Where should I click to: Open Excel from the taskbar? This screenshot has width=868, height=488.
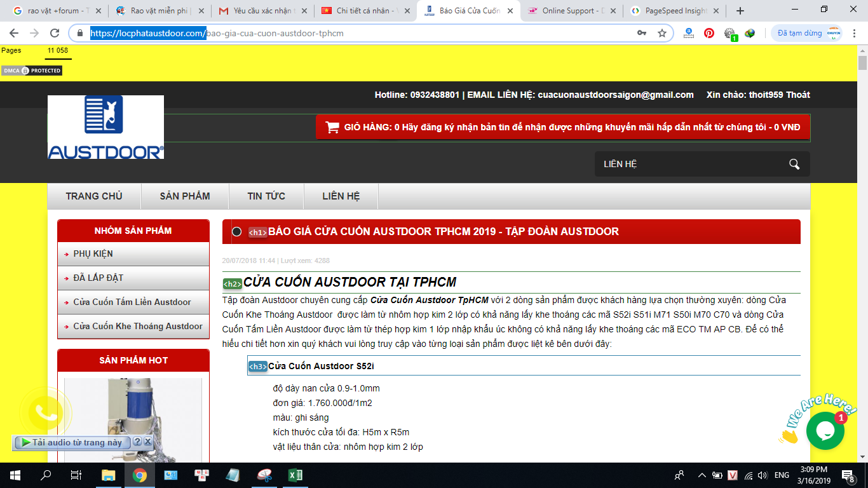coord(295,475)
